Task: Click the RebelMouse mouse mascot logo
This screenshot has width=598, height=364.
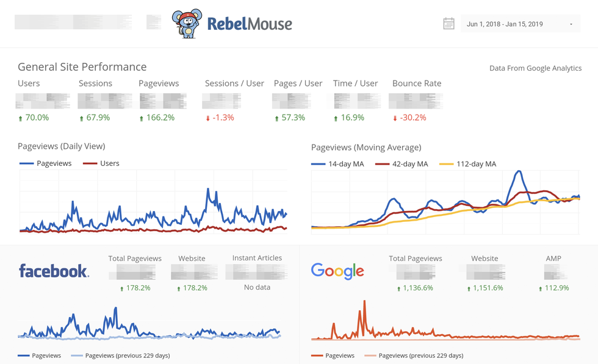Action: coord(187,24)
